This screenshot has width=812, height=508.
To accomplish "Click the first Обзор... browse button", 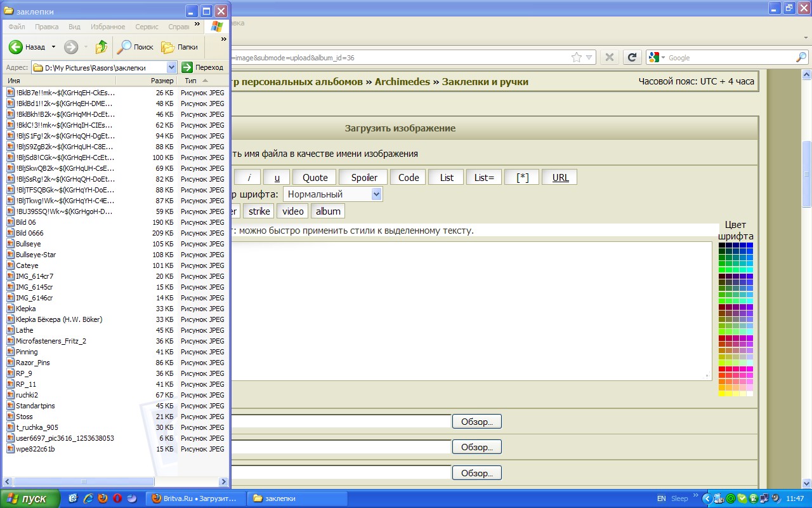I will pyautogui.click(x=476, y=421).
